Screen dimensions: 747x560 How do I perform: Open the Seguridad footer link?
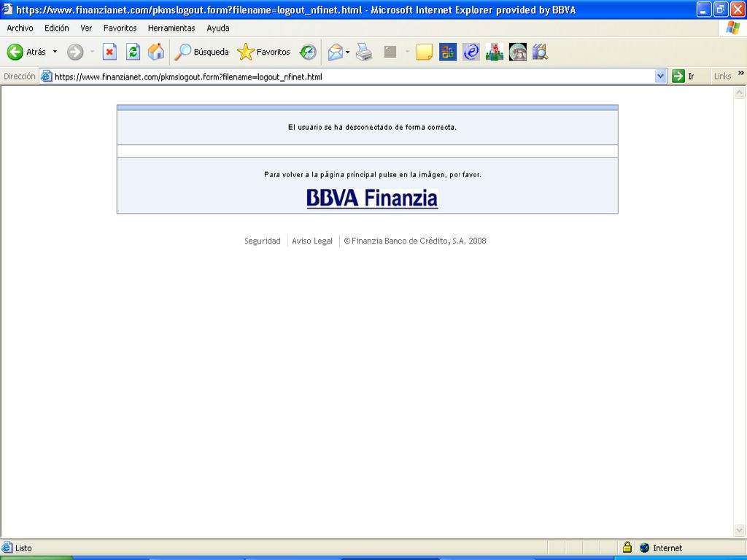(x=263, y=241)
